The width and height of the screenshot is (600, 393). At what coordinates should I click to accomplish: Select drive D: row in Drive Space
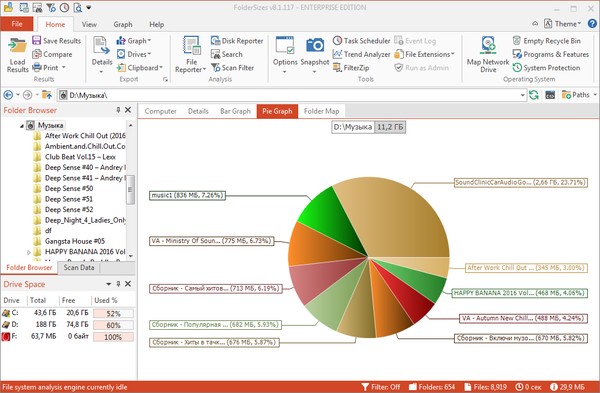[x=68, y=325]
